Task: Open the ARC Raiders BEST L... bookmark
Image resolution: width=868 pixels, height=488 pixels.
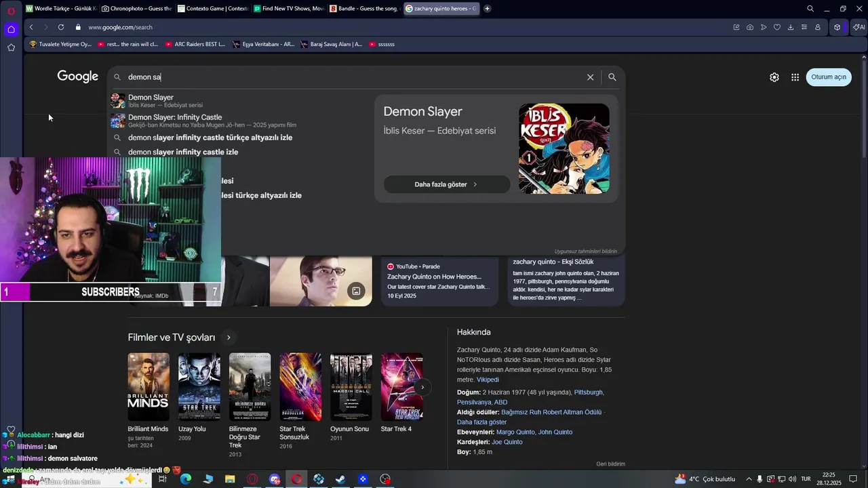Action: 195,44
